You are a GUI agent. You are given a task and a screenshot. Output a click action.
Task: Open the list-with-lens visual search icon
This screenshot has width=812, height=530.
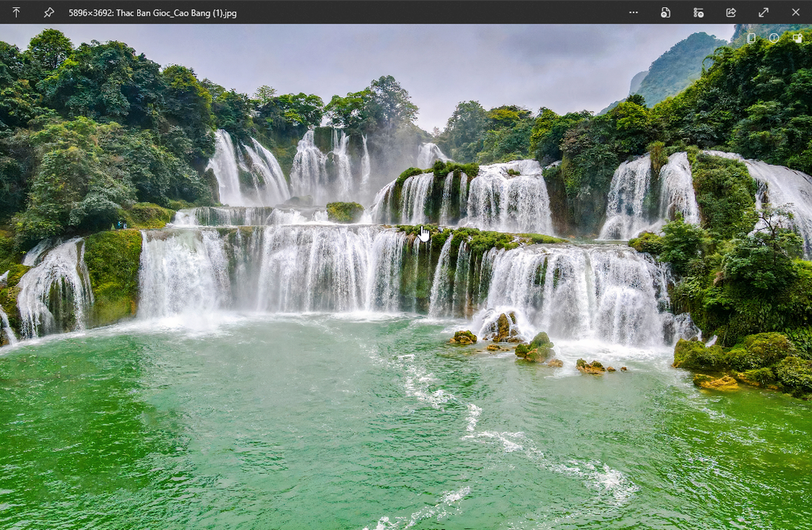tap(699, 13)
